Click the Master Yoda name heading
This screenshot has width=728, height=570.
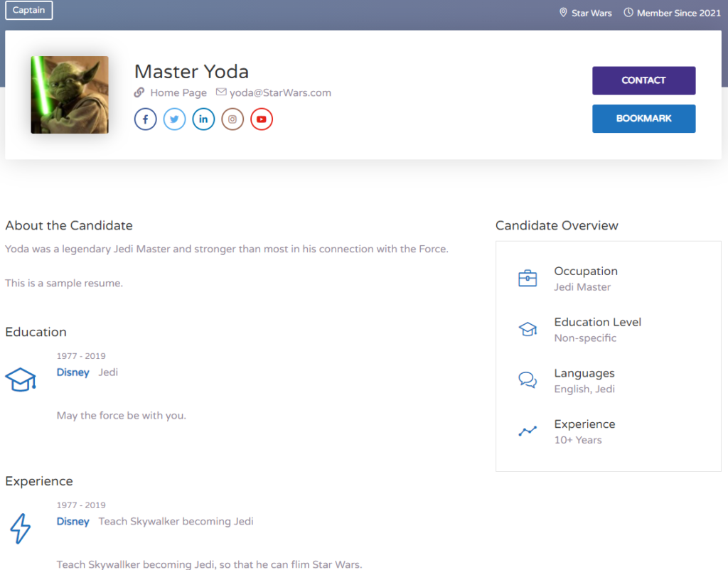point(191,72)
